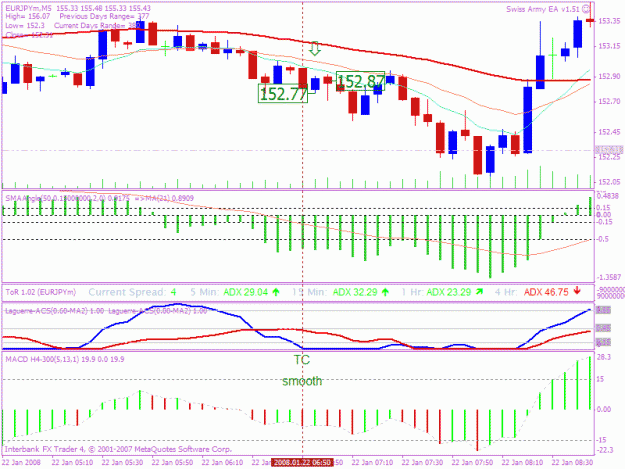
Task: Click the -0.5 level on SMAAngle scale
Action: [x=603, y=239]
